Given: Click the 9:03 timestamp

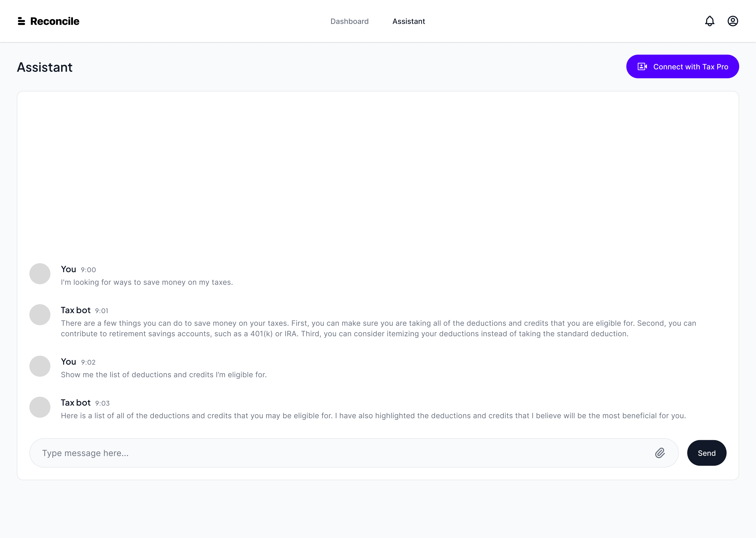Looking at the screenshot, I should click(102, 403).
